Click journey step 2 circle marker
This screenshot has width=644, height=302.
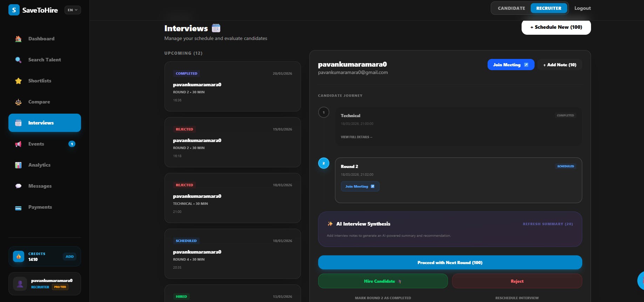[x=323, y=163]
